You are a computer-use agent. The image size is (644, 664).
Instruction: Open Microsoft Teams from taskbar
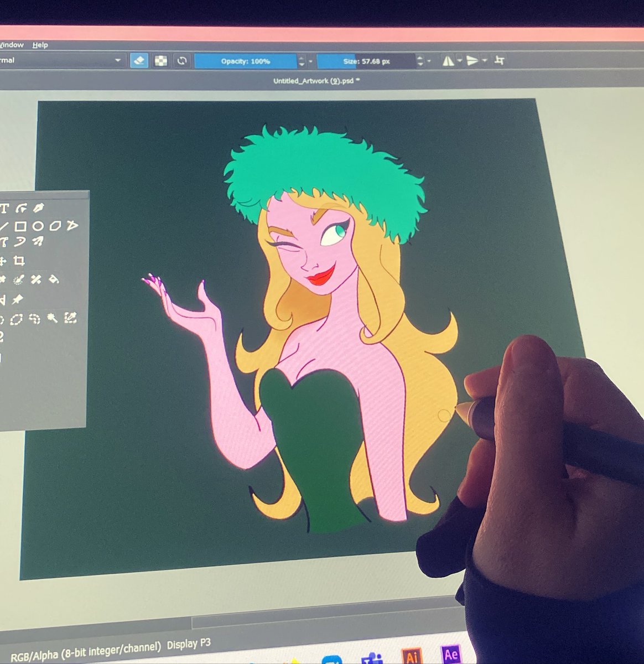[372, 657]
